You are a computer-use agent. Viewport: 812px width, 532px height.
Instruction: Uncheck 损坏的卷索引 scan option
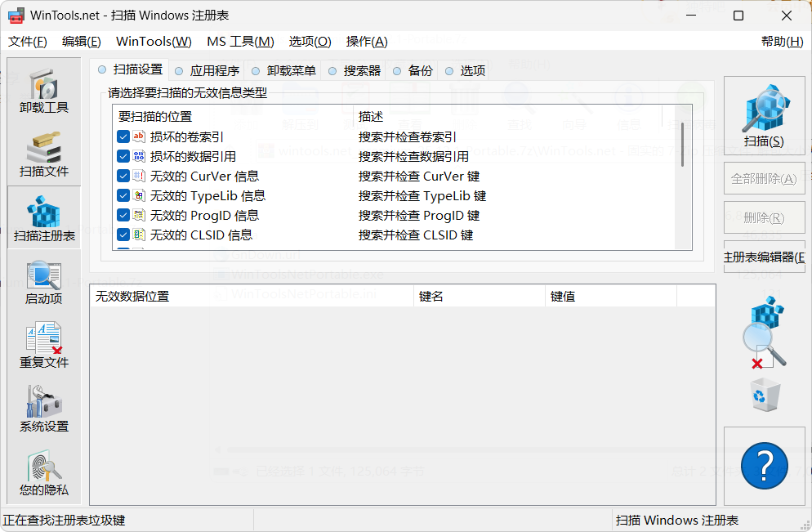pyautogui.click(x=123, y=136)
